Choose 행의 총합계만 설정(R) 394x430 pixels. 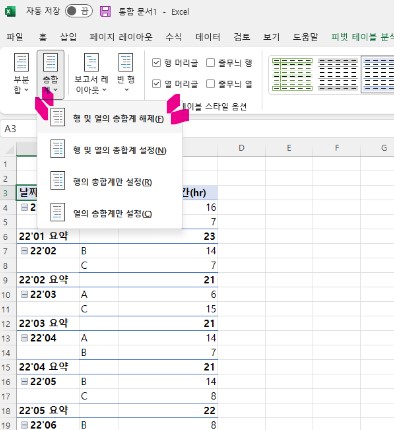point(109,182)
